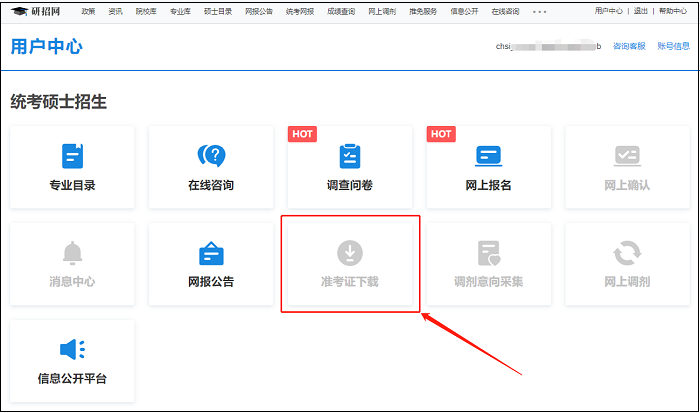Open 帮助中心 in top right

pos(673,11)
